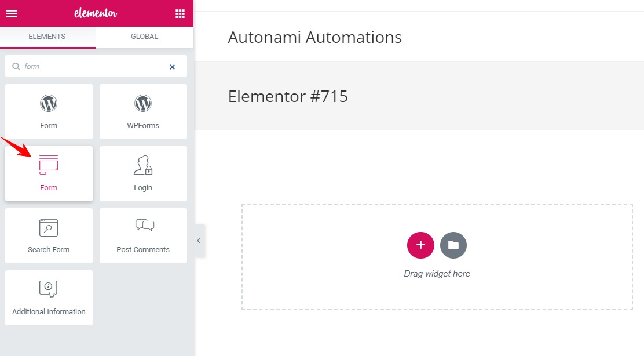644x356 pixels.
Task: Open the Elementor hamburger menu
Action: point(12,13)
